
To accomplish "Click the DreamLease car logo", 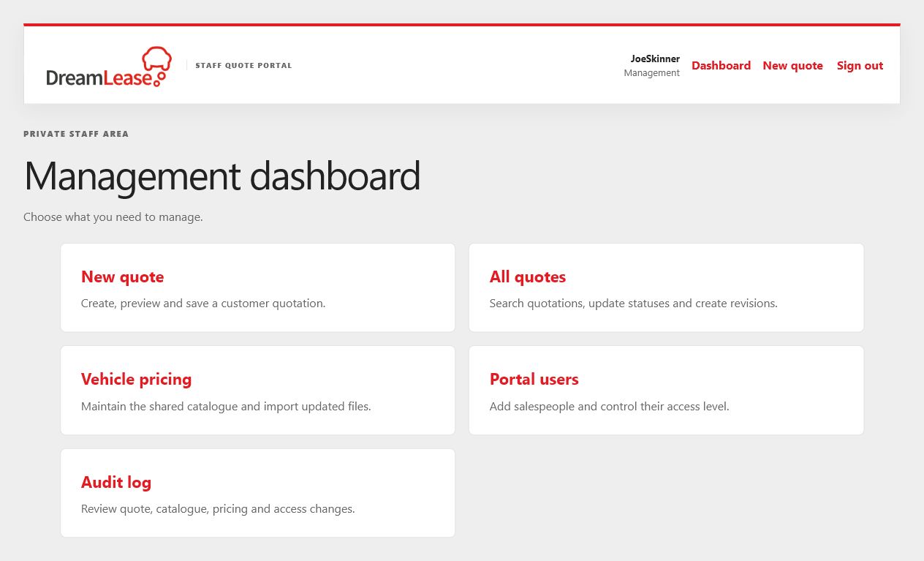I will pyautogui.click(x=109, y=67).
